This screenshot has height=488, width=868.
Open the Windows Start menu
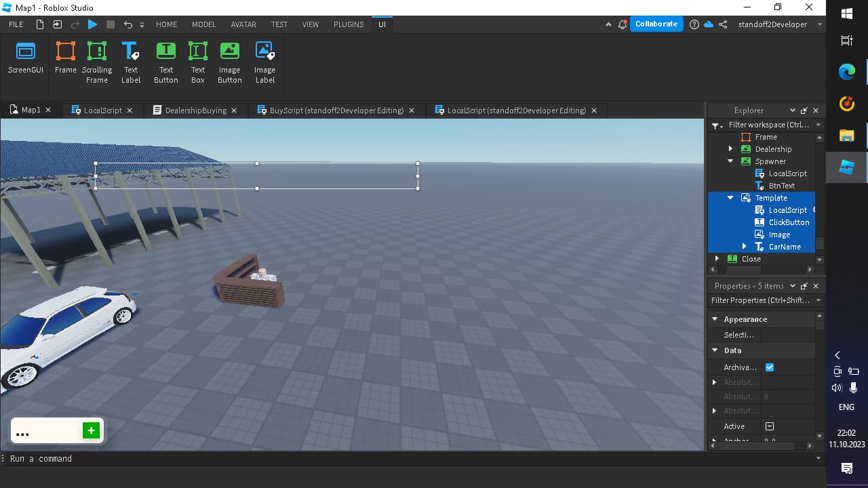[x=846, y=14]
